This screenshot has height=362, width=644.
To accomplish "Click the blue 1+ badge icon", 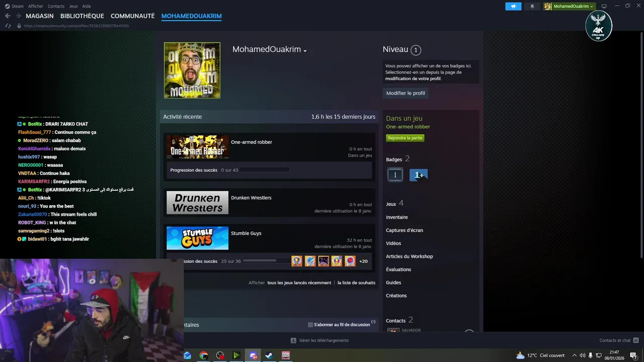I will [x=419, y=175].
